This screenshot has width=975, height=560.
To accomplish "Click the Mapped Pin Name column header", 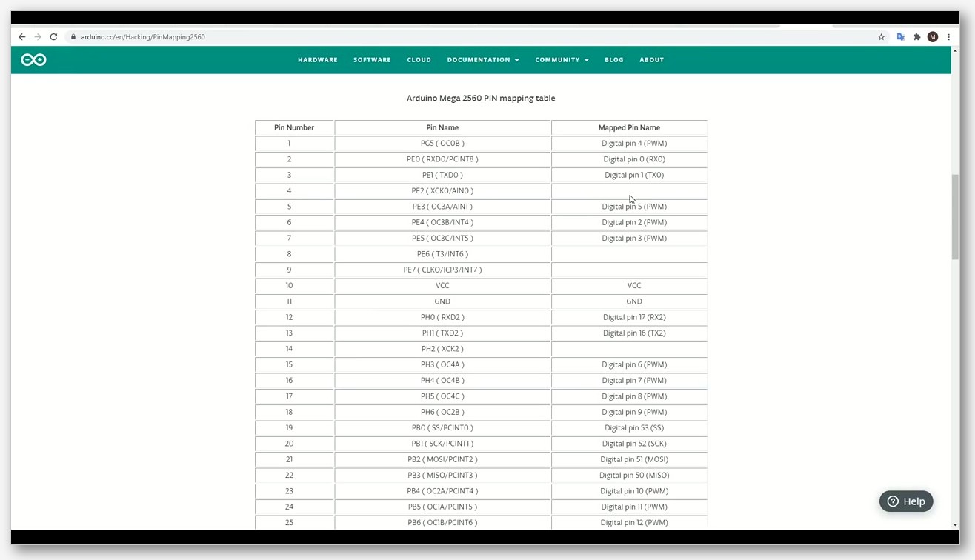I will coord(629,127).
